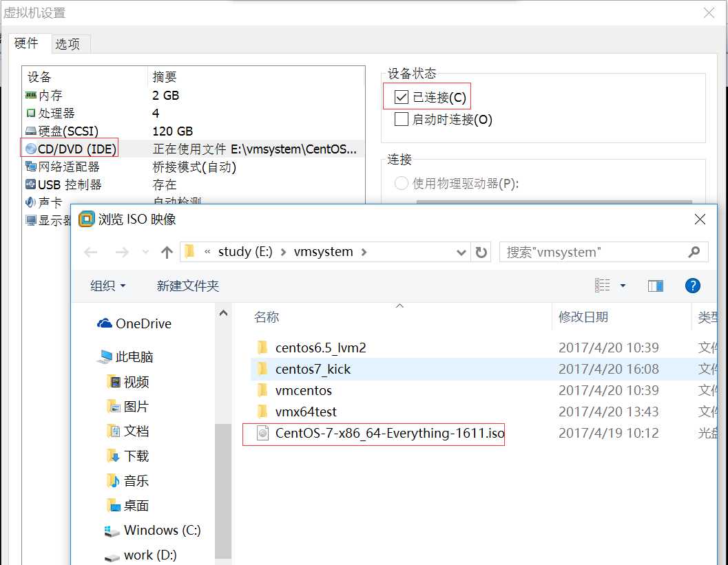Select the CD/DVD (IDE) disc icon
Image resolution: width=728 pixels, height=565 pixels.
[30, 149]
